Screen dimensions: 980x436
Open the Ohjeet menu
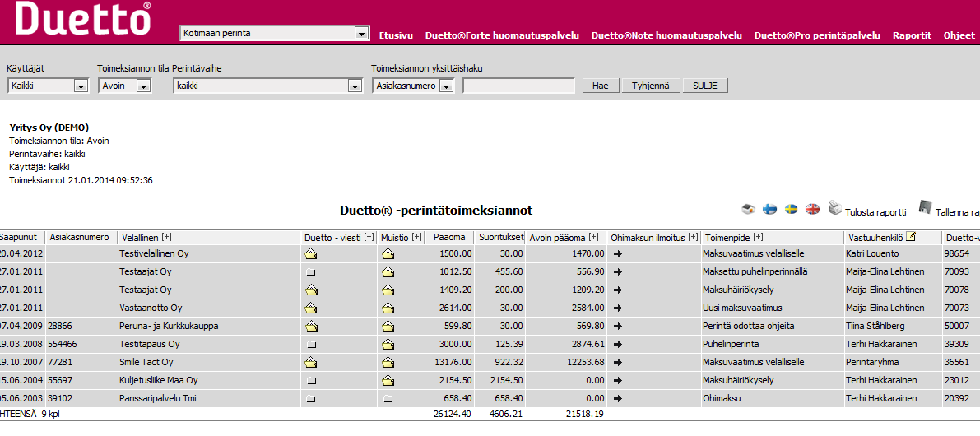coord(959,35)
